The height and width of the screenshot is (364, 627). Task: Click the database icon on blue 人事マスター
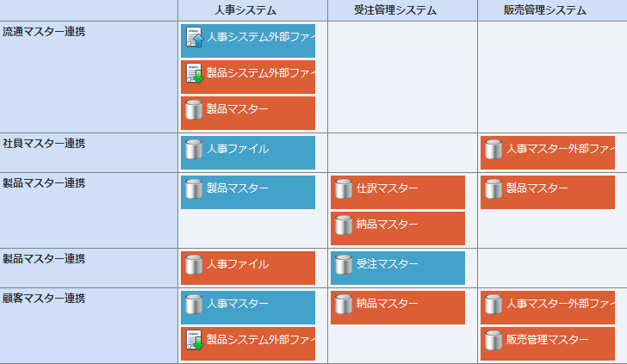tap(194, 304)
